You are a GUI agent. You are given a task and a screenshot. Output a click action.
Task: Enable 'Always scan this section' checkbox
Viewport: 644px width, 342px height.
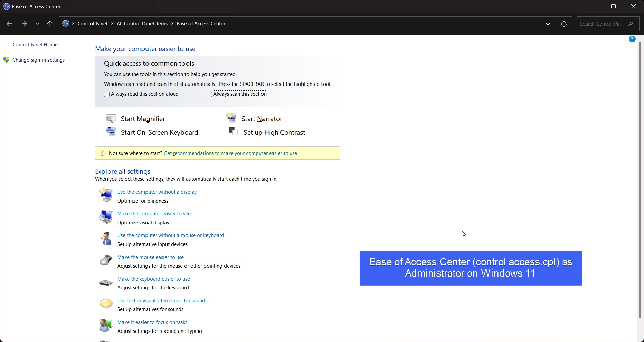tap(209, 94)
